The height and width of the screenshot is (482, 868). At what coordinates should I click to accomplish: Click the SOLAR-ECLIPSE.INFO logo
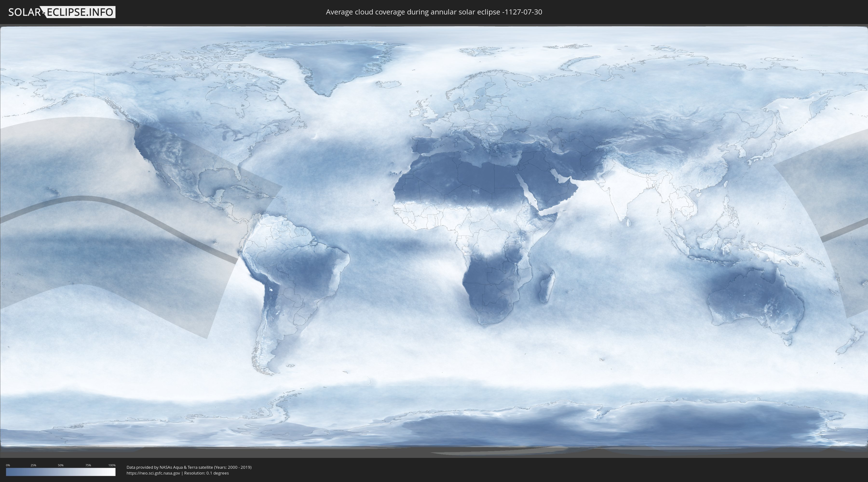(x=62, y=12)
